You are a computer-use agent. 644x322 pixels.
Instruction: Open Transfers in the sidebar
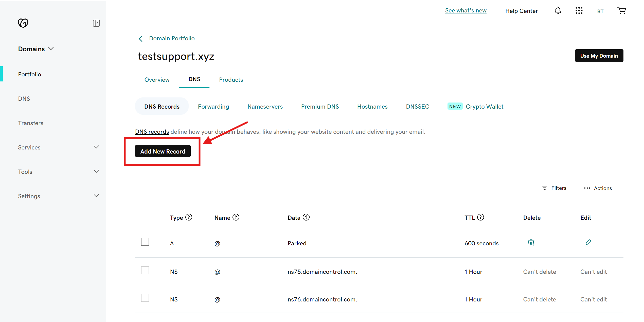pos(31,123)
